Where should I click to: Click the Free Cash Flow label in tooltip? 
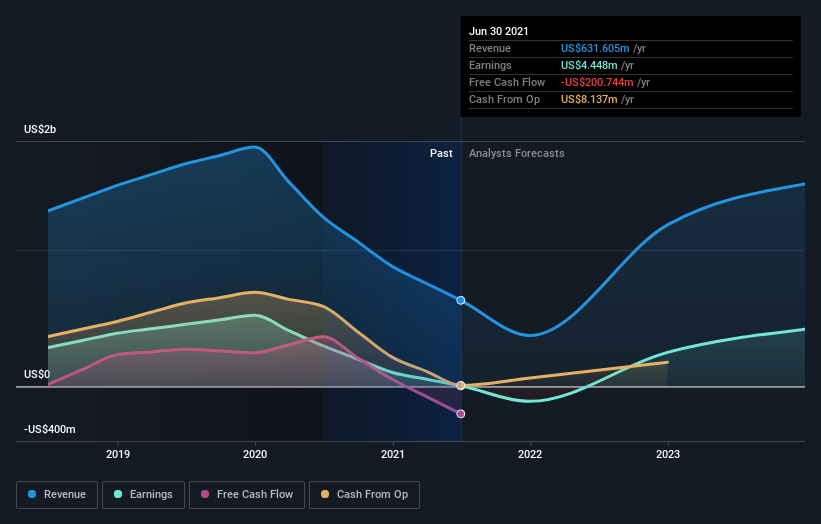click(x=507, y=82)
